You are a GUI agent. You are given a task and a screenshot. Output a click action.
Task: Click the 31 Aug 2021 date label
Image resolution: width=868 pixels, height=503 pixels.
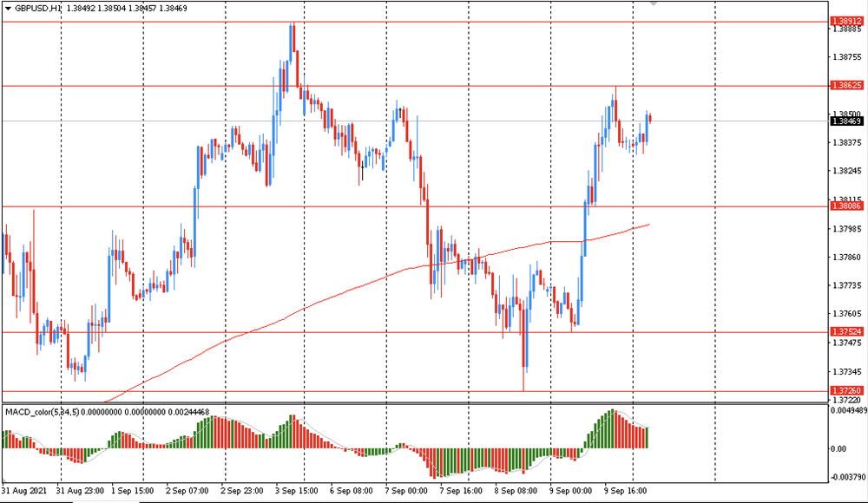[24, 491]
